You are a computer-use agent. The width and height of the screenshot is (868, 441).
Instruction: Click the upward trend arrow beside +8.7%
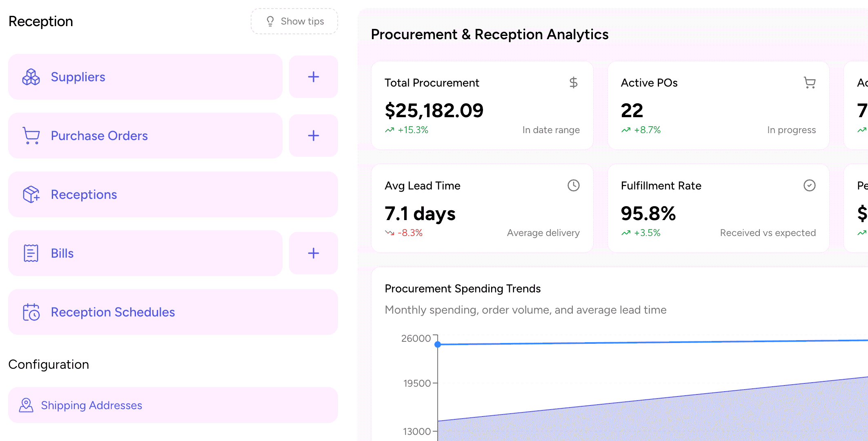[626, 130]
